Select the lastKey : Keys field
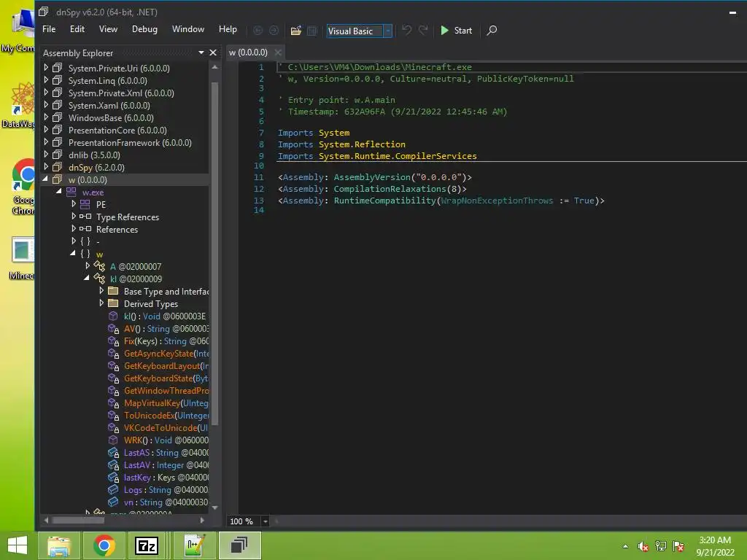The image size is (747, 560). coord(166,477)
